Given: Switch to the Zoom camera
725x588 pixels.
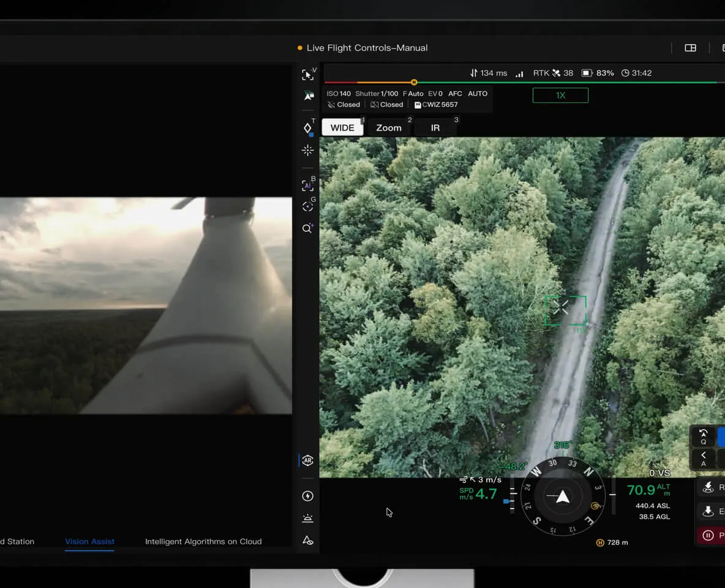Looking at the screenshot, I should click(x=389, y=127).
